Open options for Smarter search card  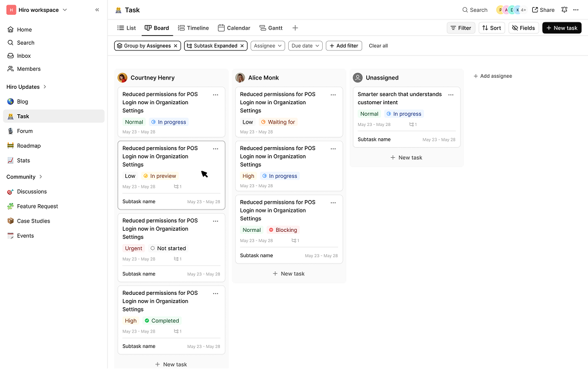coord(451,95)
